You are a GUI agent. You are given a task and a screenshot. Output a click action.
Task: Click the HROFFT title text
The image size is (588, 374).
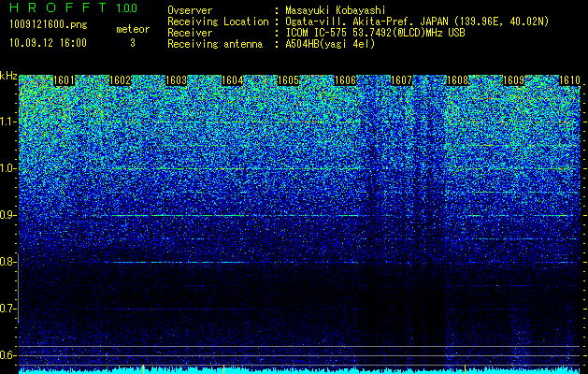click(x=58, y=7)
